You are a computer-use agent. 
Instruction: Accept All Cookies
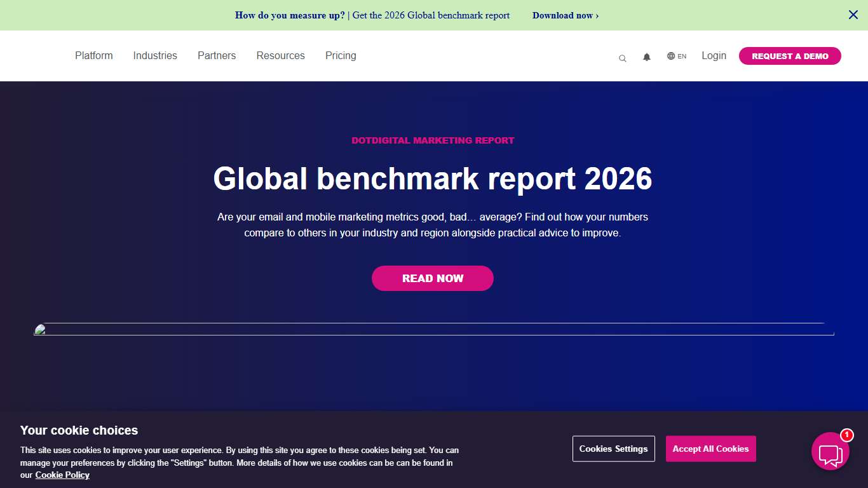[x=710, y=449]
